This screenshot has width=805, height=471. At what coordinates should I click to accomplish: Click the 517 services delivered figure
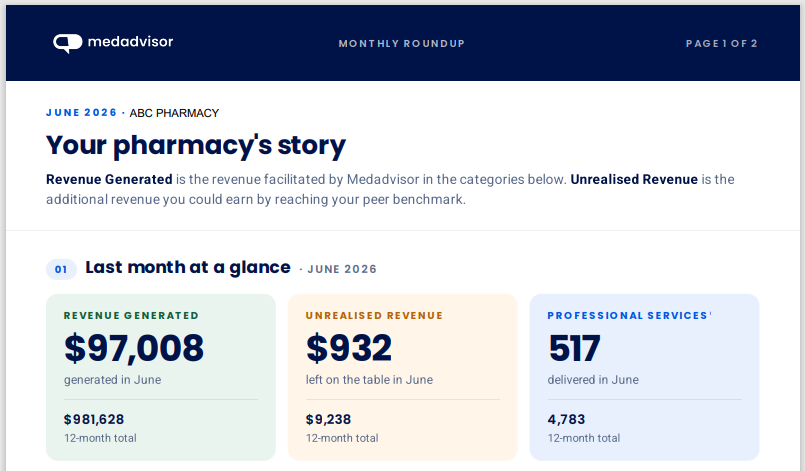(574, 348)
